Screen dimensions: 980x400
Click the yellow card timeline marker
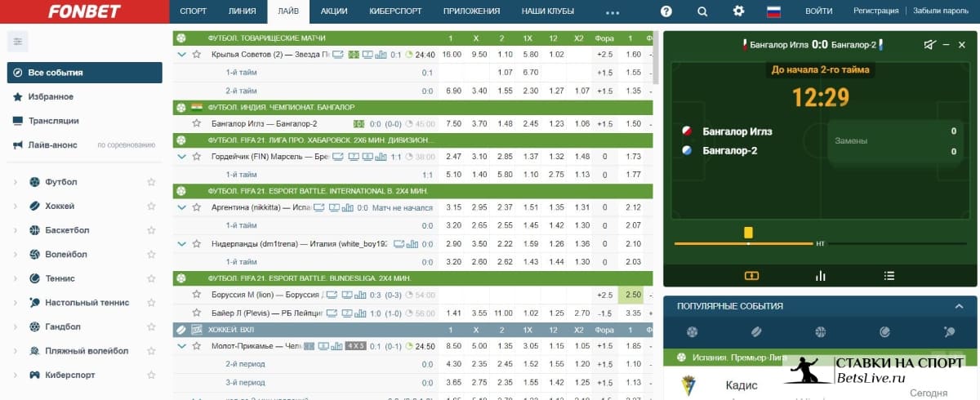748,233
